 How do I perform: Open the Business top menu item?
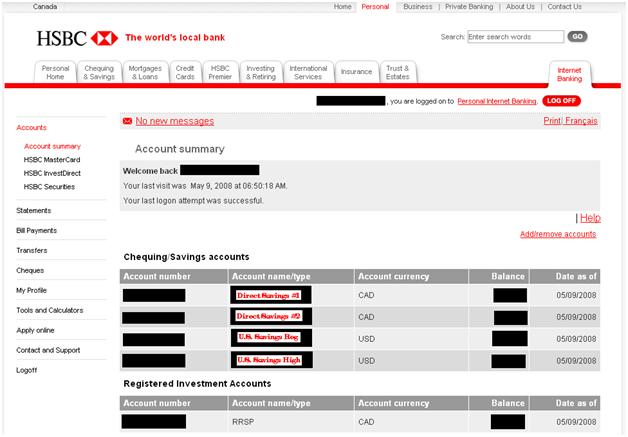coord(417,6)
